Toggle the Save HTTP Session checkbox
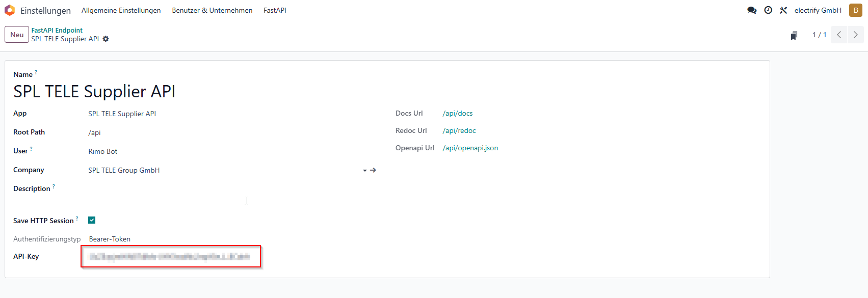868x298 pixels. 92,220
